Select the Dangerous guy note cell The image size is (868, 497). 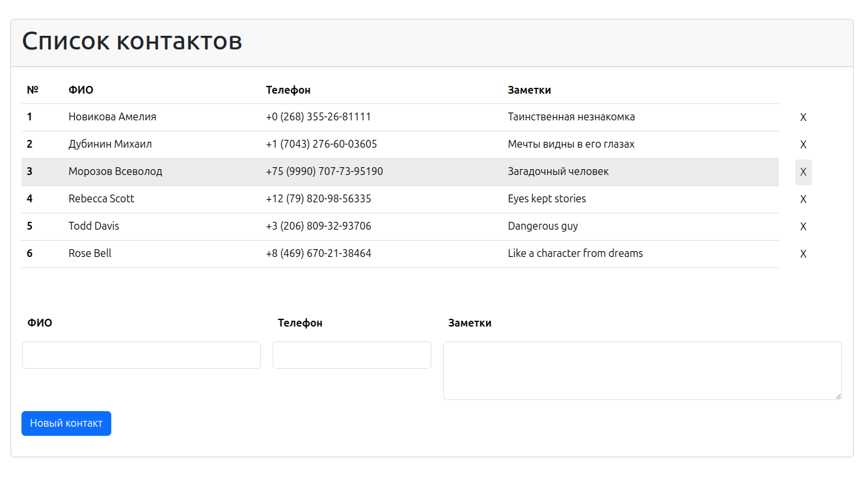click(x=543, y=226)
